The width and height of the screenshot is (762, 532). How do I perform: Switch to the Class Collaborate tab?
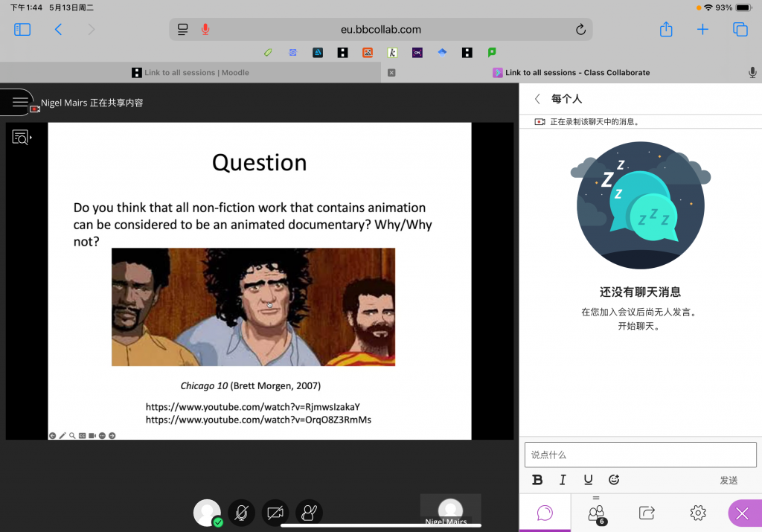click(571, 72)
